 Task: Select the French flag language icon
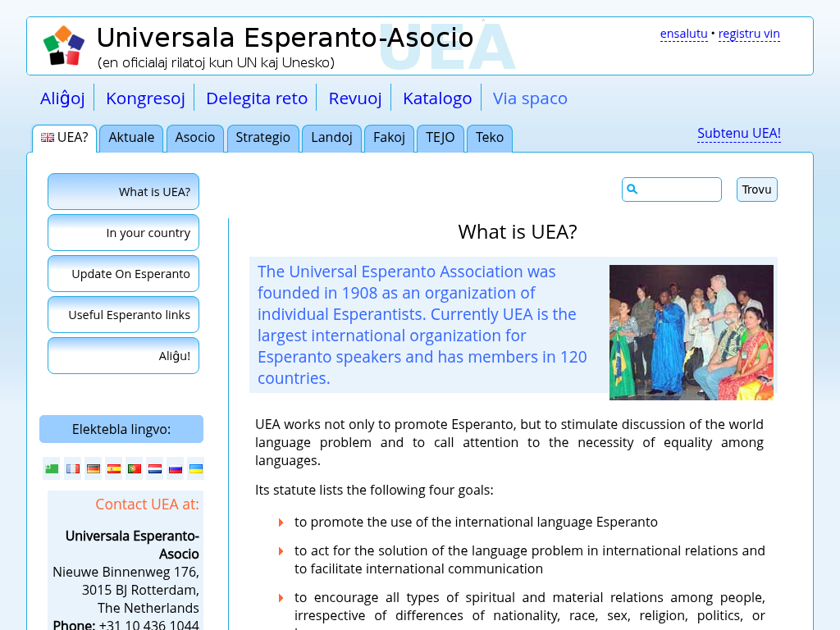[x=73, y=468]
